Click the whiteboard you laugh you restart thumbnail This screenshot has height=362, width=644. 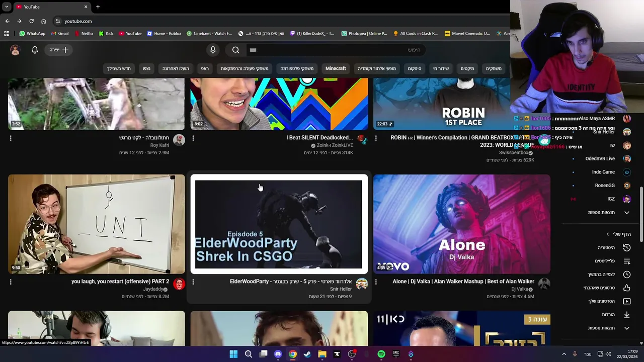click(96, 224)
